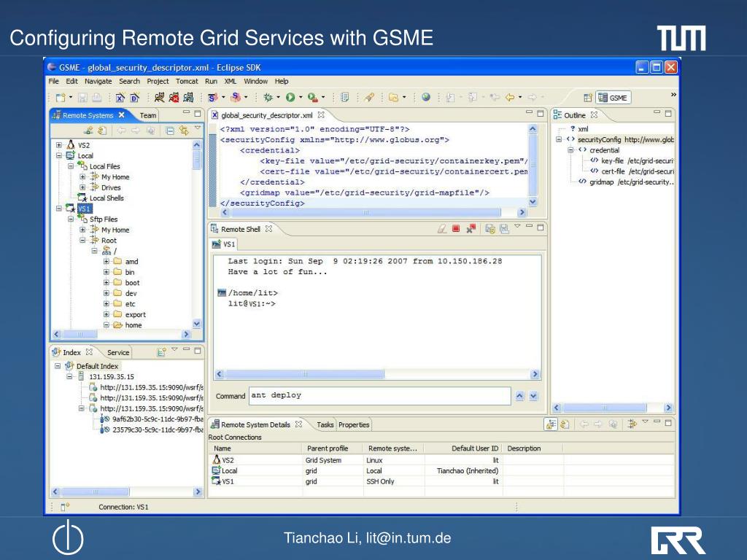Minimize the Outline view panel
Screen dimensions: 747x560
657,113
